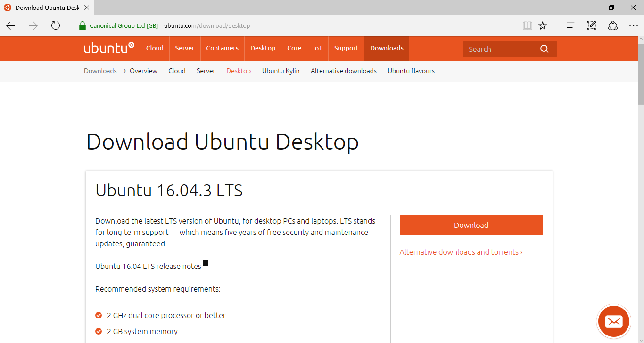
Task: Select Desktop in downloads sub-navigation
Action: point(239,71)
